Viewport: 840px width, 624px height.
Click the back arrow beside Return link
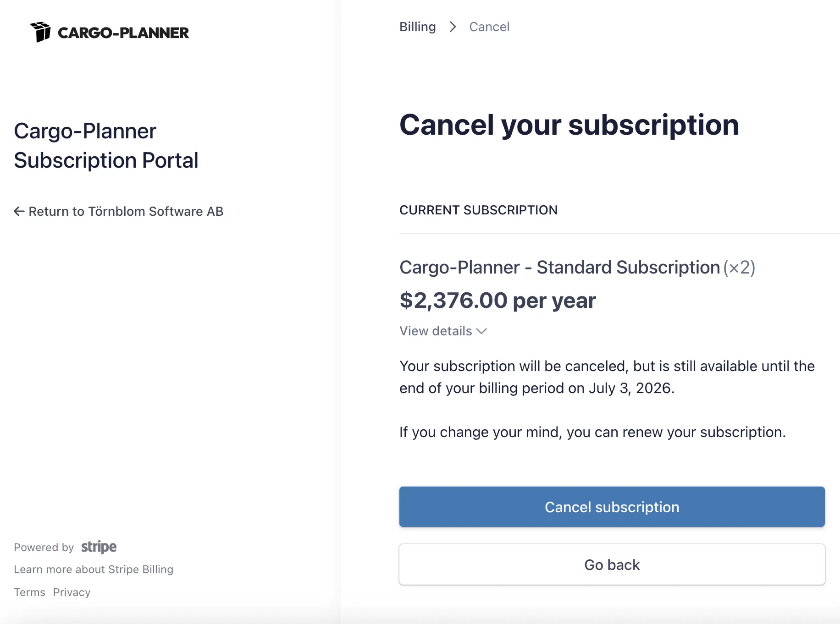19,211
